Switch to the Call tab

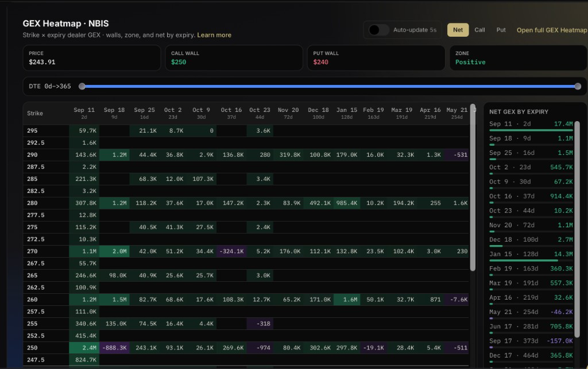tap(479, 30)
